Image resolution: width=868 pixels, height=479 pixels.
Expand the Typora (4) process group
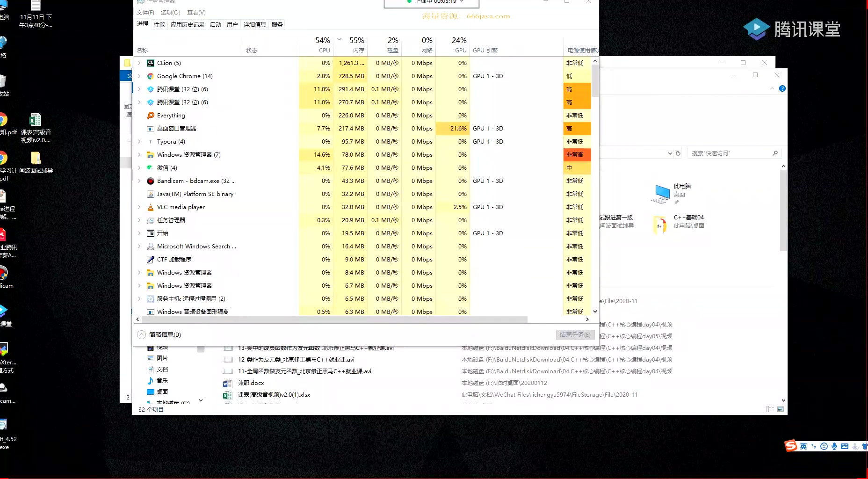point(139,142)
